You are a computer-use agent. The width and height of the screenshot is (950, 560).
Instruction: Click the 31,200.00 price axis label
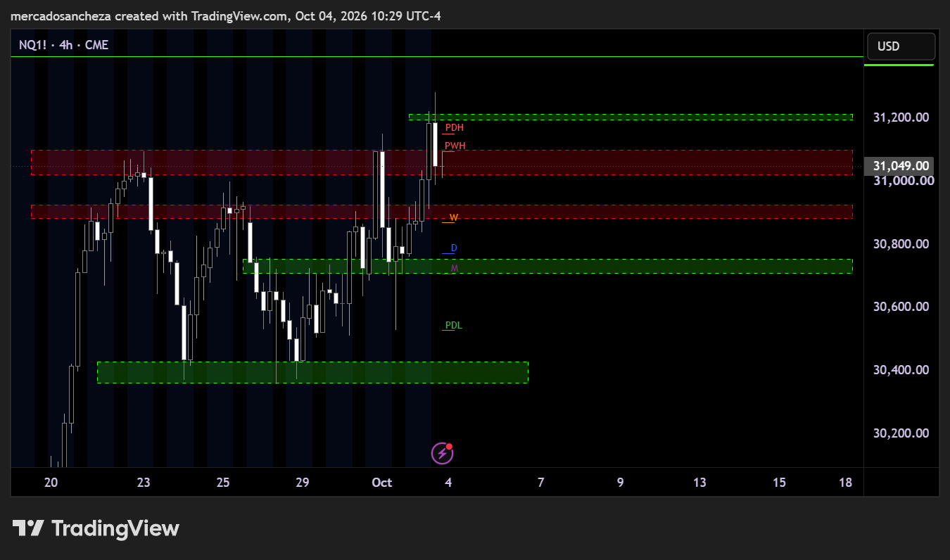pyautogui.click(x=901, y=117)
